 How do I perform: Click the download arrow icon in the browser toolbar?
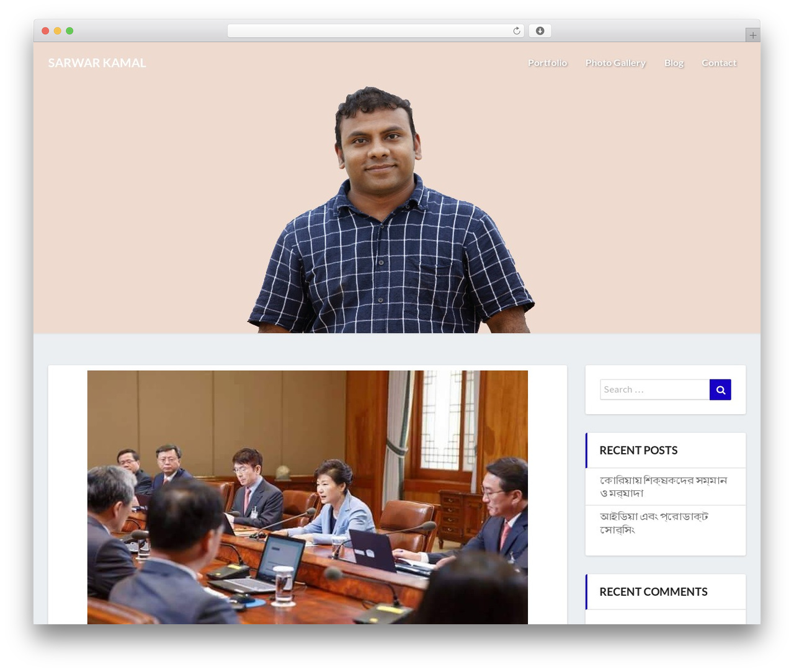click(x=540, y=31)
